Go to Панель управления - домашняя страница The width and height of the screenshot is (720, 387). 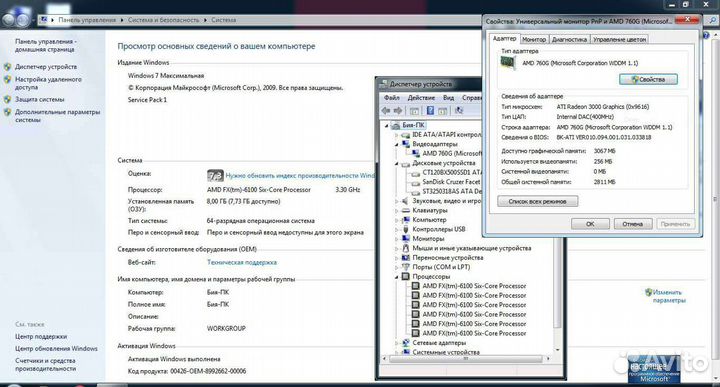[x=45, y=45]
